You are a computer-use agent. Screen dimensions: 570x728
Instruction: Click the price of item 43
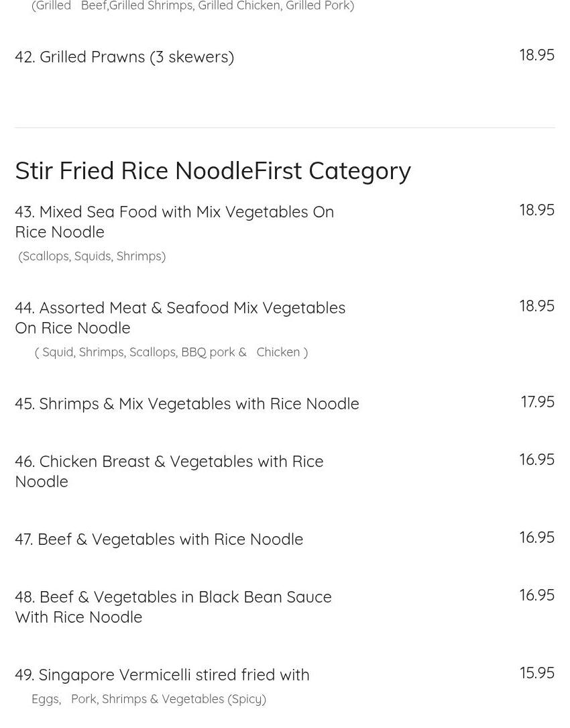pos(536,210)
